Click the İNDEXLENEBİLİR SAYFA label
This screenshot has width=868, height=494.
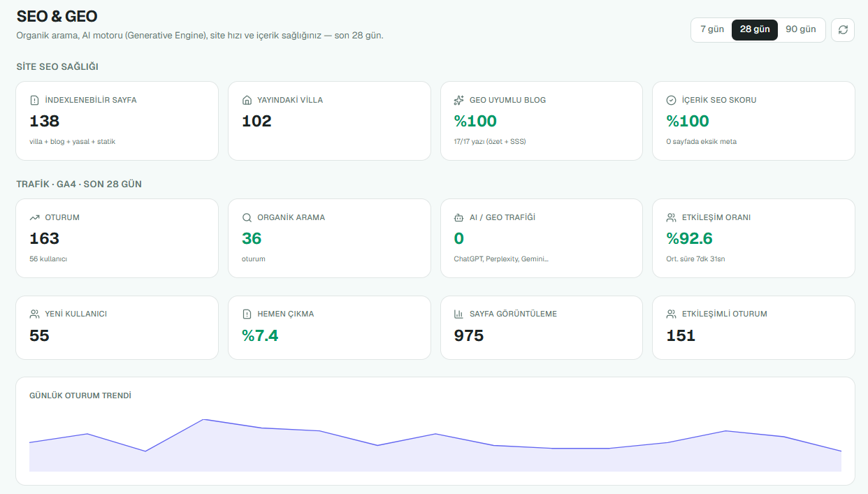click(91, 100)
